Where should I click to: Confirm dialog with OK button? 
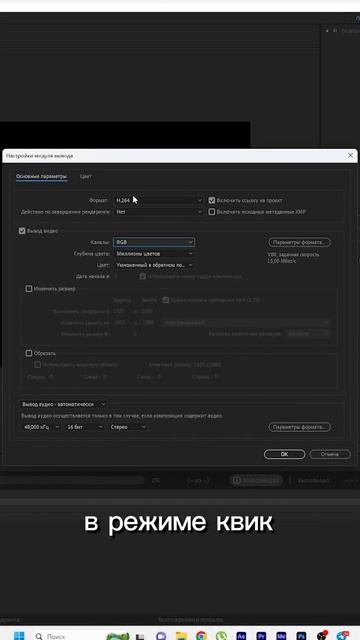click(x=284, y=454)
